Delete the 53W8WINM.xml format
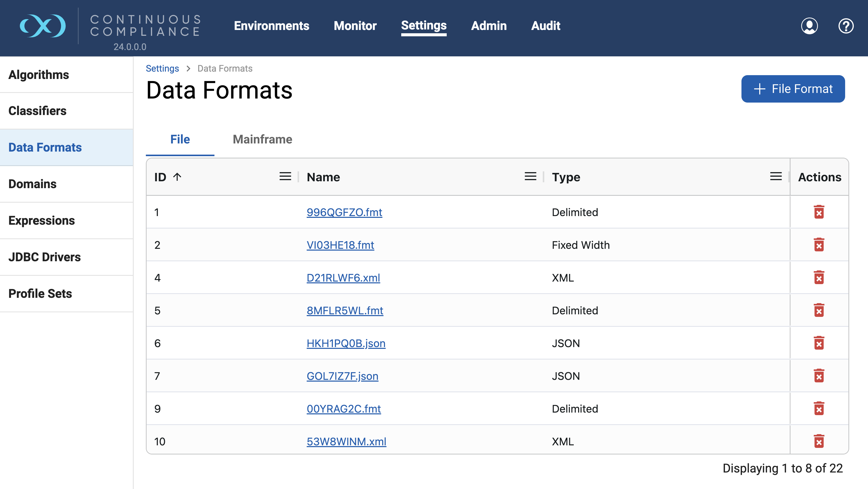 (819, 442)
